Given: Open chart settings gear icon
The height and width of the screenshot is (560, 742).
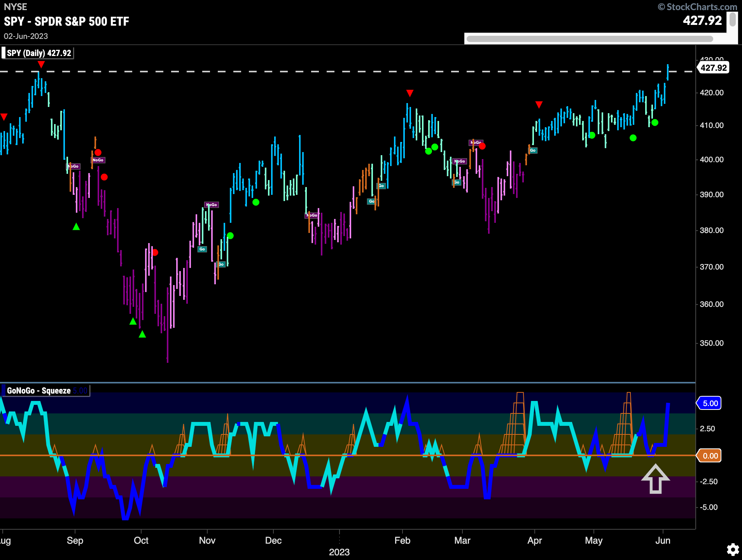Looking at the screenshot, I should pos(733,549).
